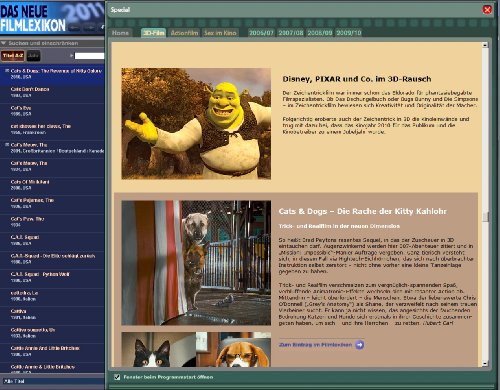Click the small arrow beside the search field

tap(71, 56)
